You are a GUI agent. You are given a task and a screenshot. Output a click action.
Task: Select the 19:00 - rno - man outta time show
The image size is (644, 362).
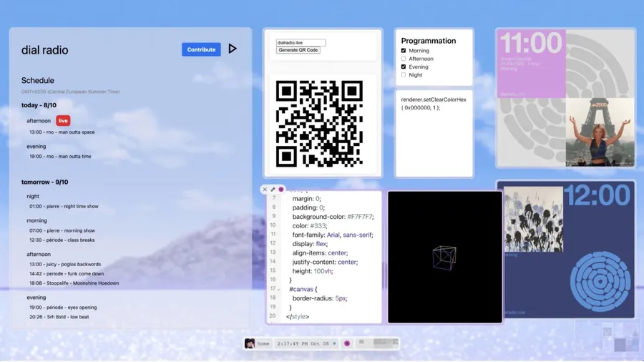(60, 157)
